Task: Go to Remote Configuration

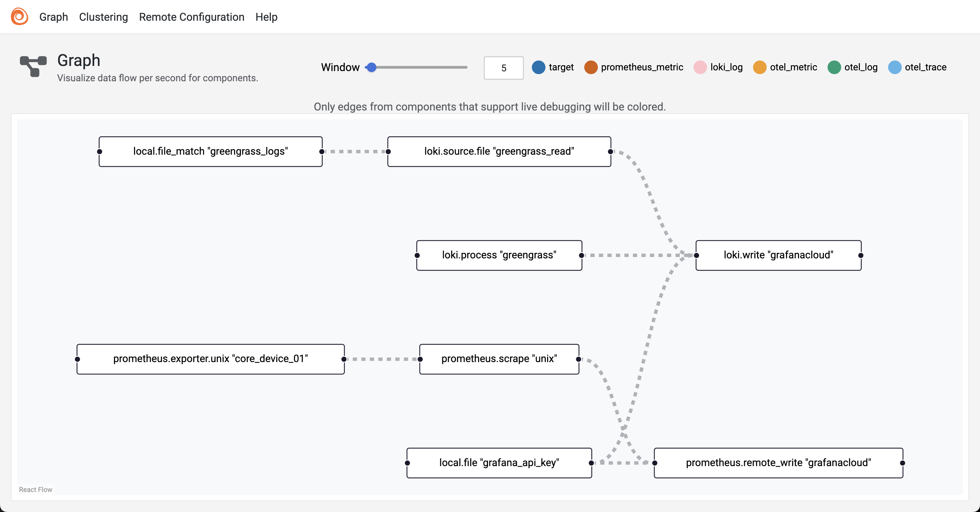Action: coord(191,17)
